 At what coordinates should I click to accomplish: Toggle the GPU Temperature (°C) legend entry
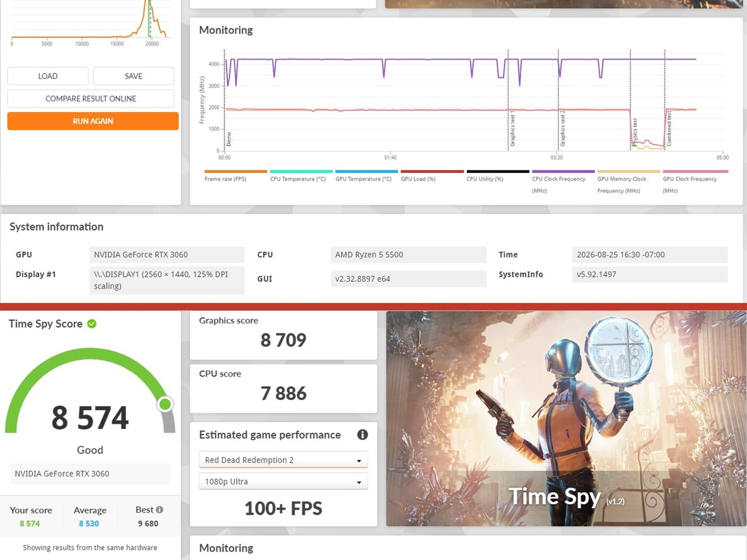367,175
